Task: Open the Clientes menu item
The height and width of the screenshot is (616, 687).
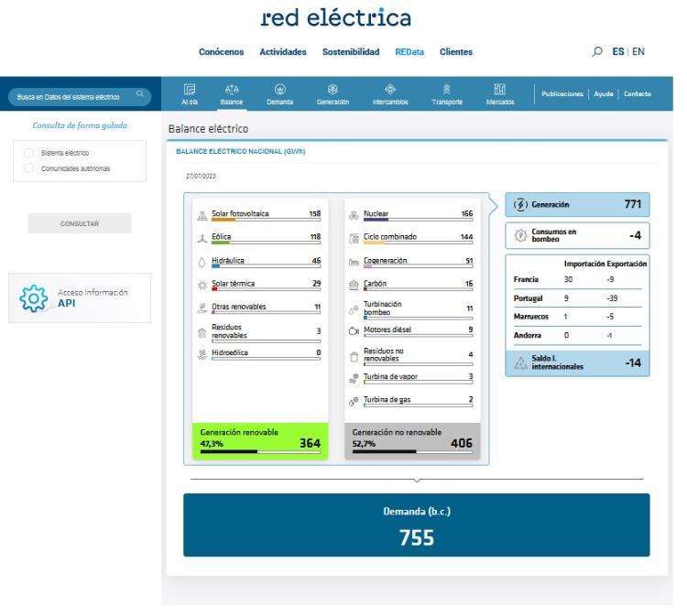Action: click(x=456, y=52)
